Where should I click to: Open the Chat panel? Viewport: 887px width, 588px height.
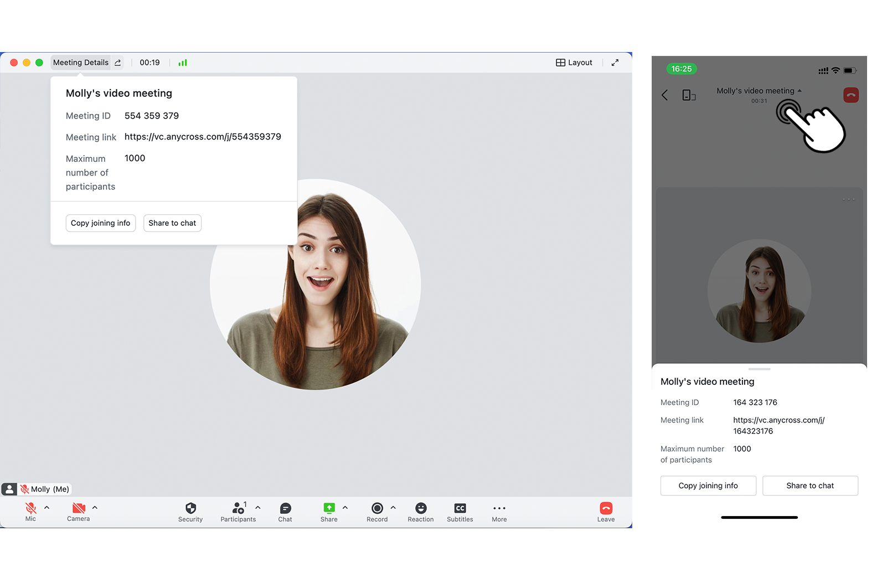[x=285, y=508]
